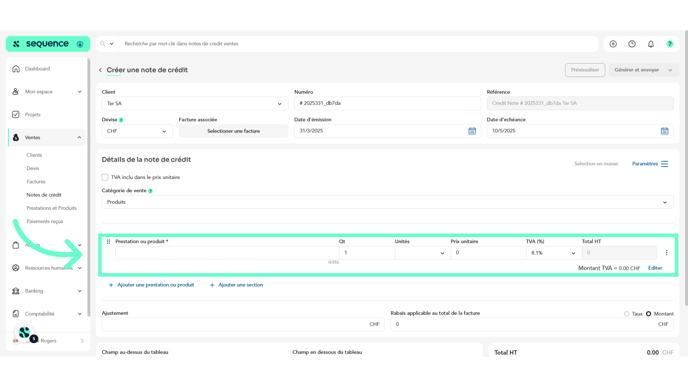Select the Taux radio option
Screen dimensions: 688x387
coord(627,314)
